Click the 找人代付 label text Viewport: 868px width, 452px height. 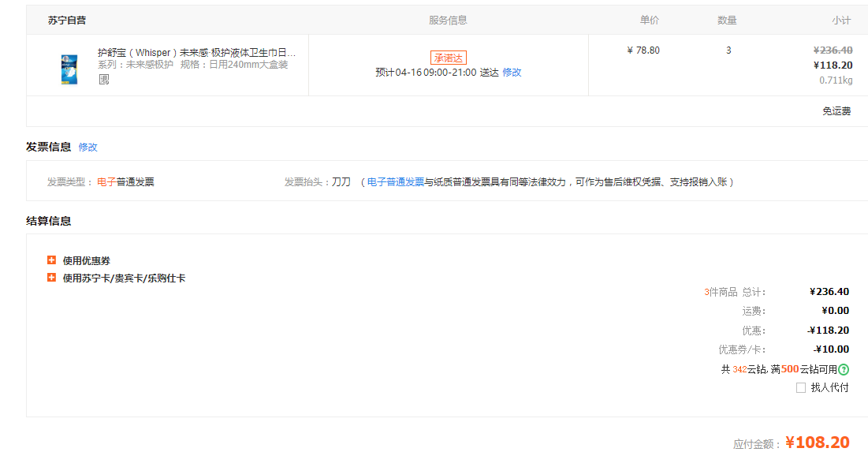pyautogui.click(x=829, y=387)
